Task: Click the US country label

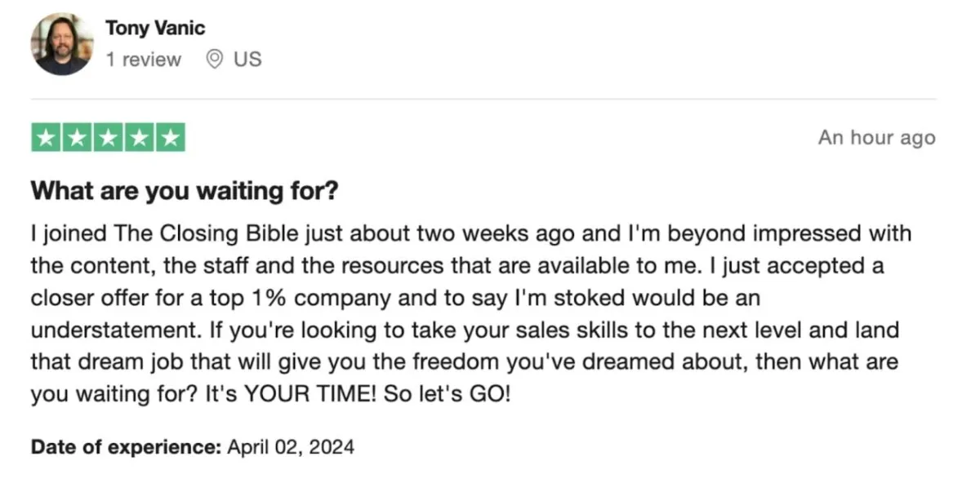Action: [247, 60]
